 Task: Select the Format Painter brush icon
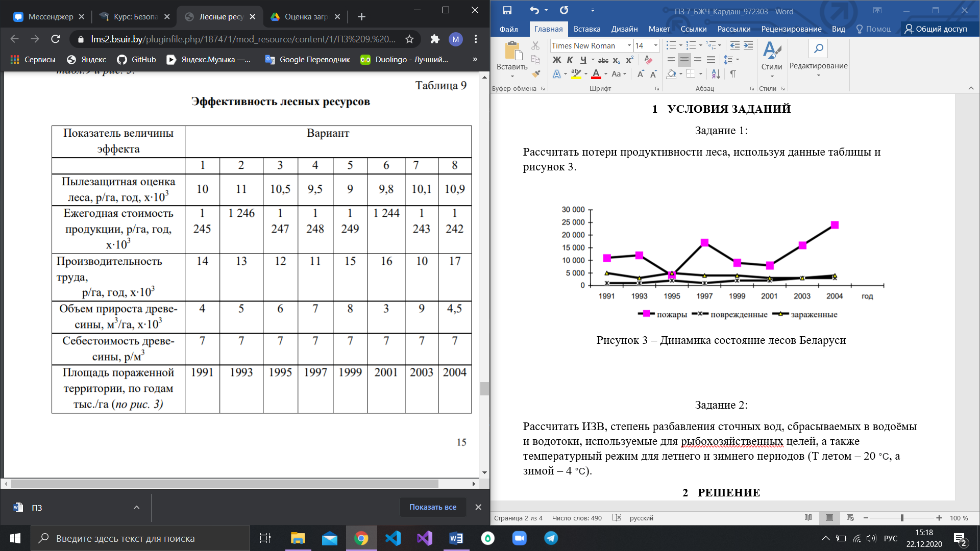pos(535,74)
